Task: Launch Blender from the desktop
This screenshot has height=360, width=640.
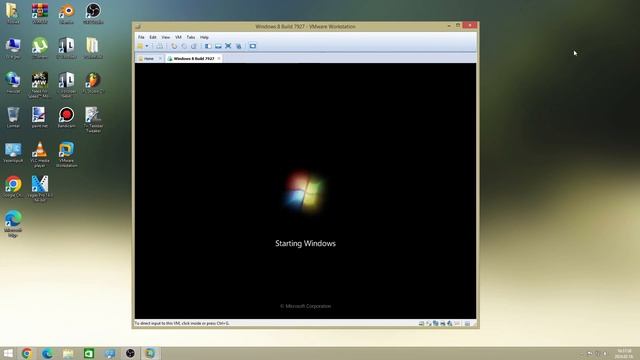Action: [x=66, y=13]
